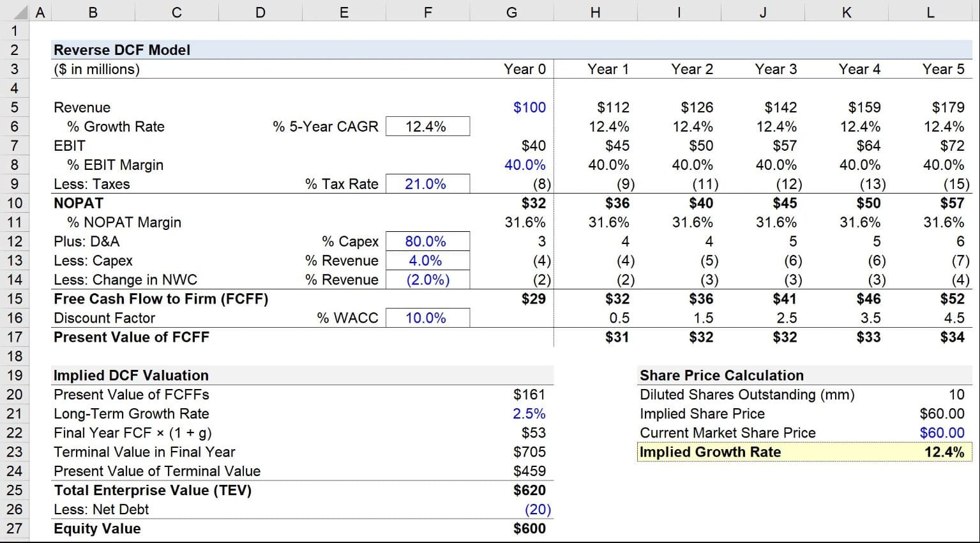
Task: Select the WACC 10.0% input cell
Action: 427,318
